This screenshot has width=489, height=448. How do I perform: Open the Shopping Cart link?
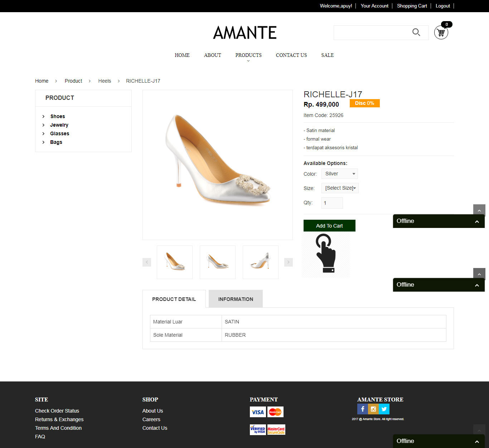412,6
